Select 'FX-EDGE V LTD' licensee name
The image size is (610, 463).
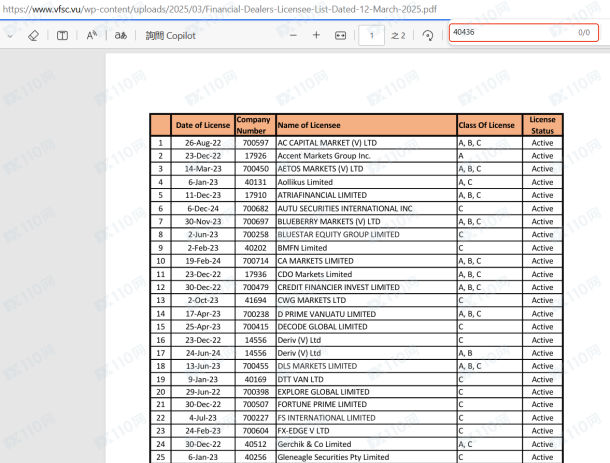[303, 431]
